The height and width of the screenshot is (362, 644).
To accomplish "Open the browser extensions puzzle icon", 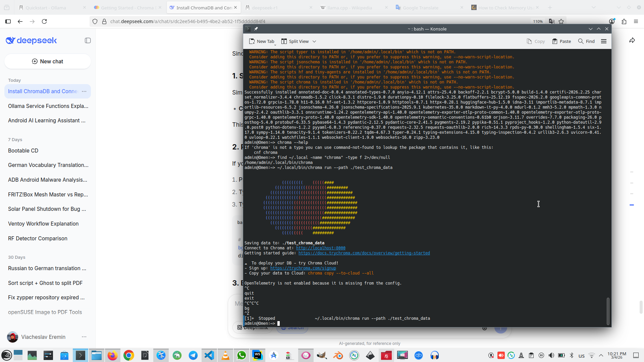I will point(624,21).
